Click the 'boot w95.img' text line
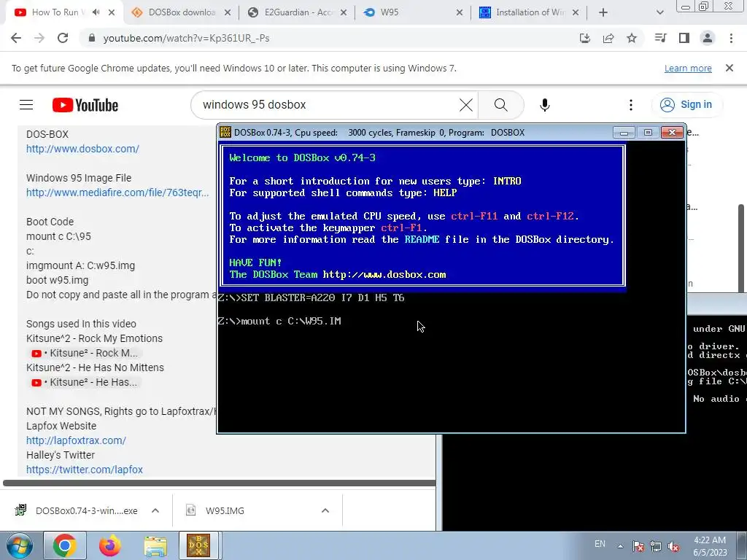 (57, 280)
